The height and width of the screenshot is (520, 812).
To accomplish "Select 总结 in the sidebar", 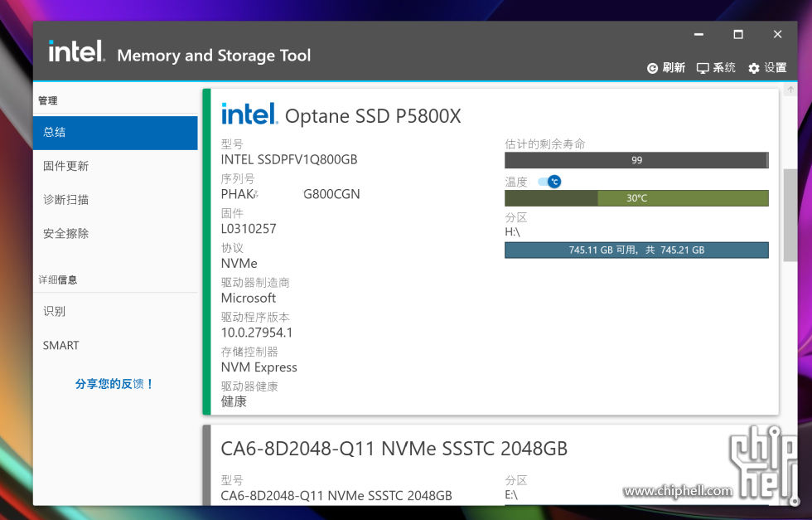I will click(x=115, y=133).
